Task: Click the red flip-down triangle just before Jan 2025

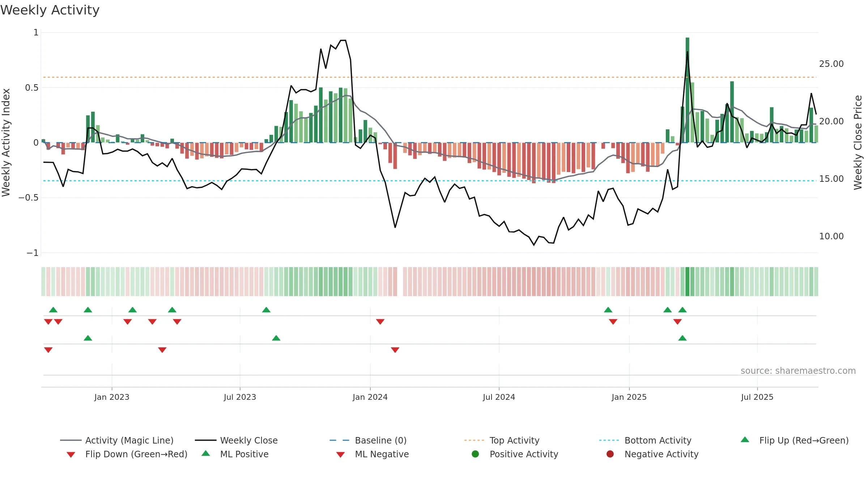Action: (613, 321)
